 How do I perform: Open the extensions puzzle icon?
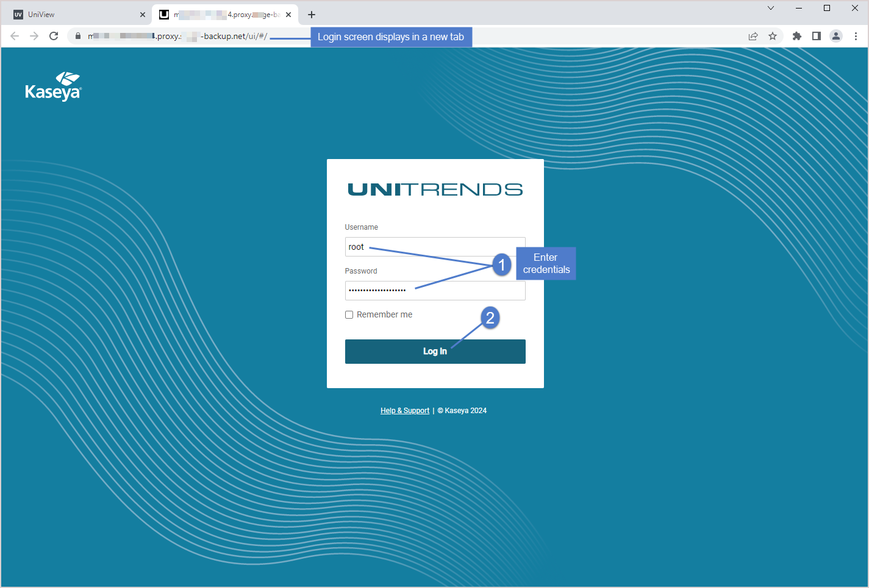pos(797,36)
